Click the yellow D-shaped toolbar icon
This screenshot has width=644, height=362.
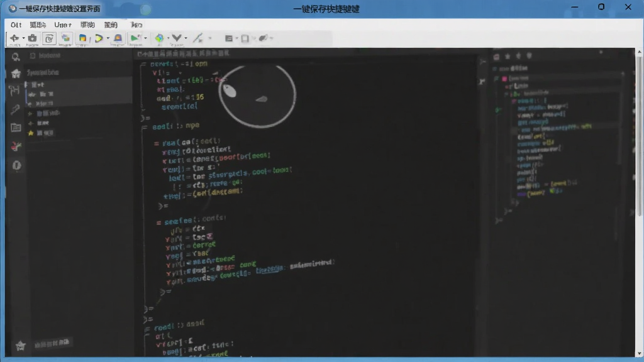pyautogui.click(x=99, y=38)
